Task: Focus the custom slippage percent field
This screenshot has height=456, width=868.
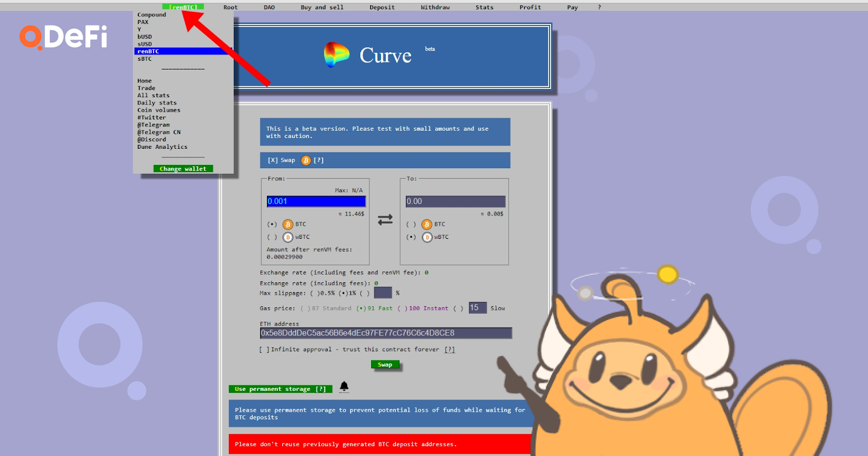Action: click(383, 293)
